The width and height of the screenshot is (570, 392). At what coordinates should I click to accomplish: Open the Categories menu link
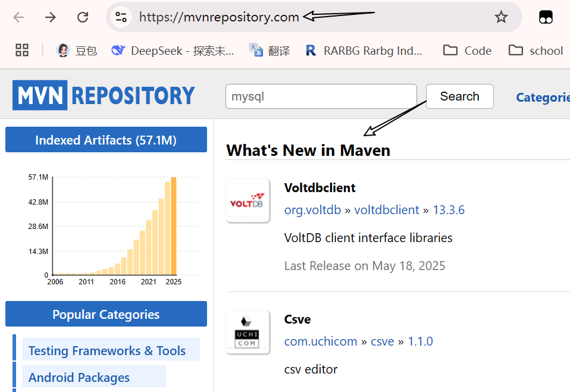click(543, 97)
